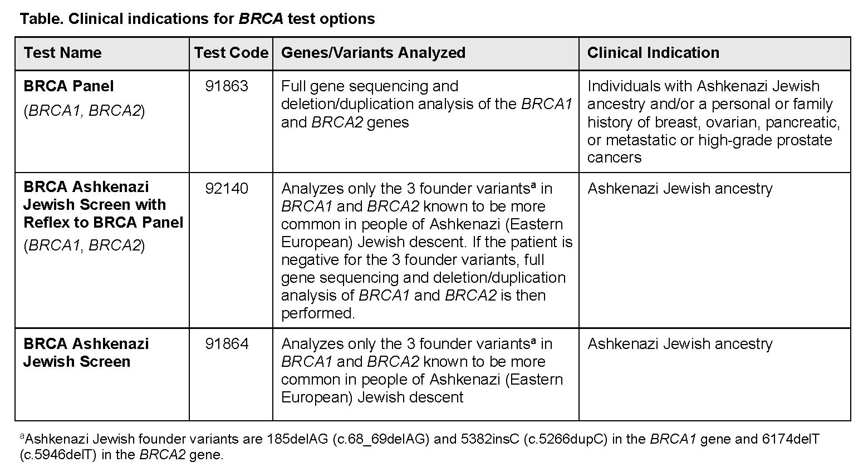The image size is (868, 472).
Task: Click the founder variants description in the 91864 row
Action: click(421, 370)
